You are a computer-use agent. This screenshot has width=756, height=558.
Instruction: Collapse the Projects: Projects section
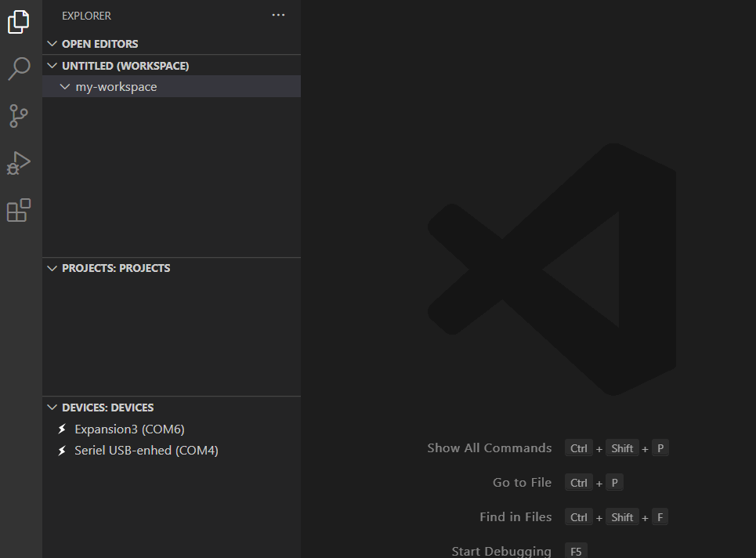tap(52, 268)
